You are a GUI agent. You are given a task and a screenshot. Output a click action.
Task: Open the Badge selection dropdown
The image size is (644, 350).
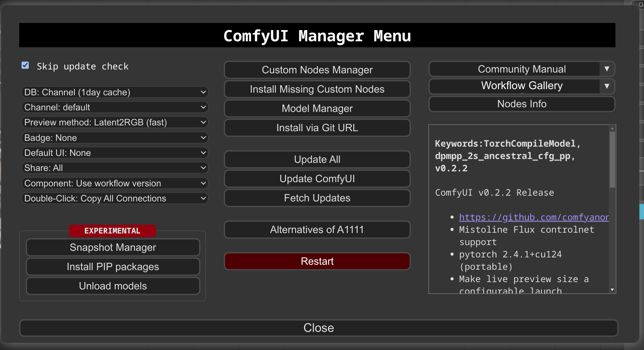click(115, 138)
